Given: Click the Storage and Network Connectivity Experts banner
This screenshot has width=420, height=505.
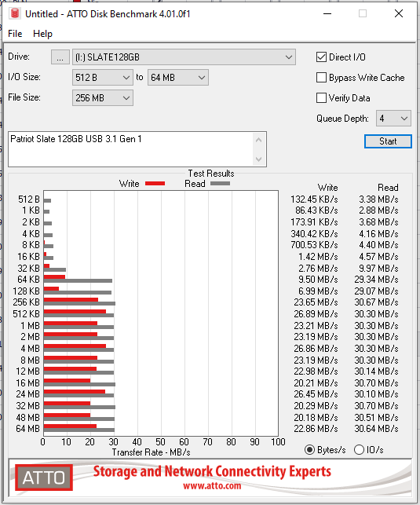Looking at the screenshot, I should tap(212, 471).
